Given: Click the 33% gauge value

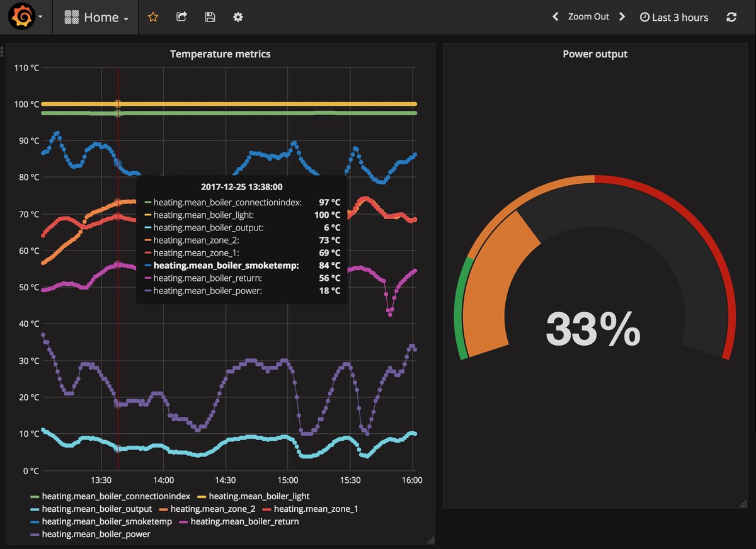Looking at the screenshot, I should coord(593,329).
